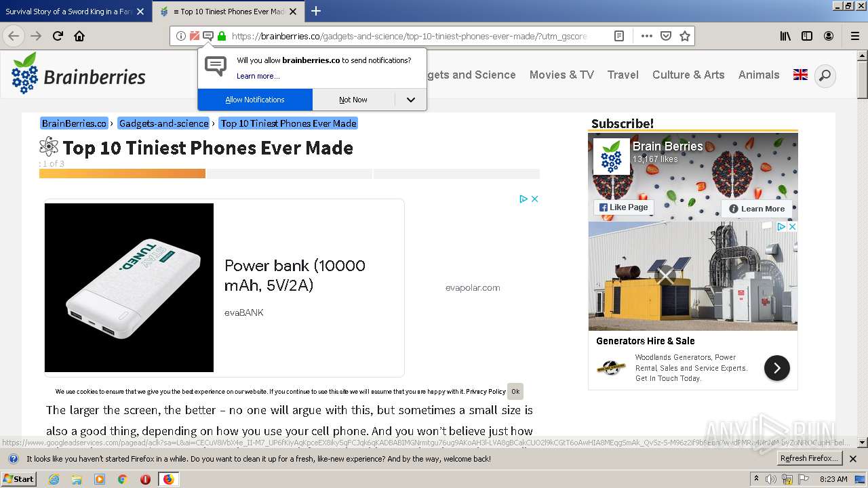
Task: Click the Firefox forward arrow button
Action: 36,36
